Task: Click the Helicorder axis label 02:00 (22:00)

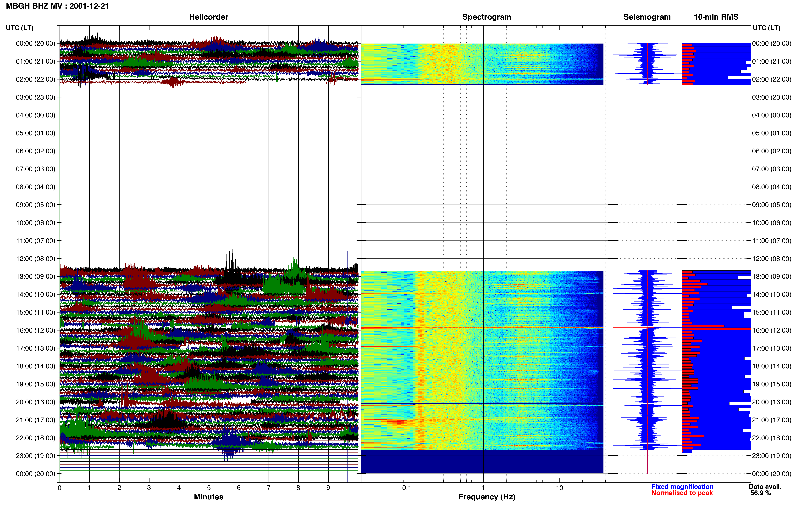Action: (x=36, y=79)
